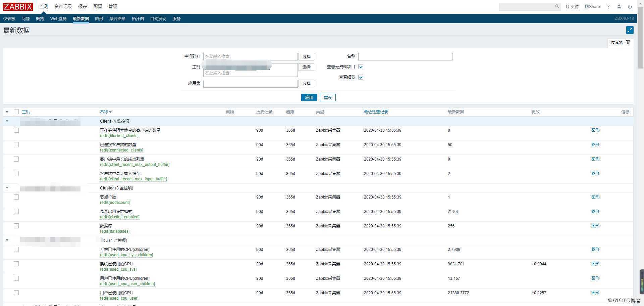Check the redis[client_recent_max_output_buffer] row checkbox
The width and height of the screenshot is (644, 306).
pyautogui.click(x=16, y=159)
